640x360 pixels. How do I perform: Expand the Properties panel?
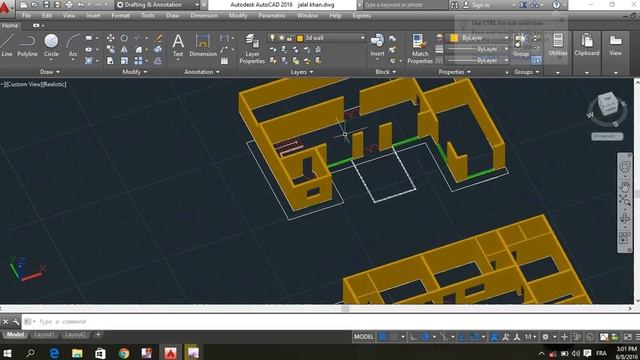(454, 72)
